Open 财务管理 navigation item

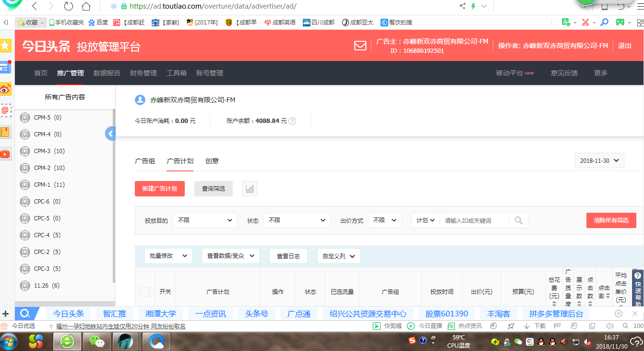pos(143,73)
